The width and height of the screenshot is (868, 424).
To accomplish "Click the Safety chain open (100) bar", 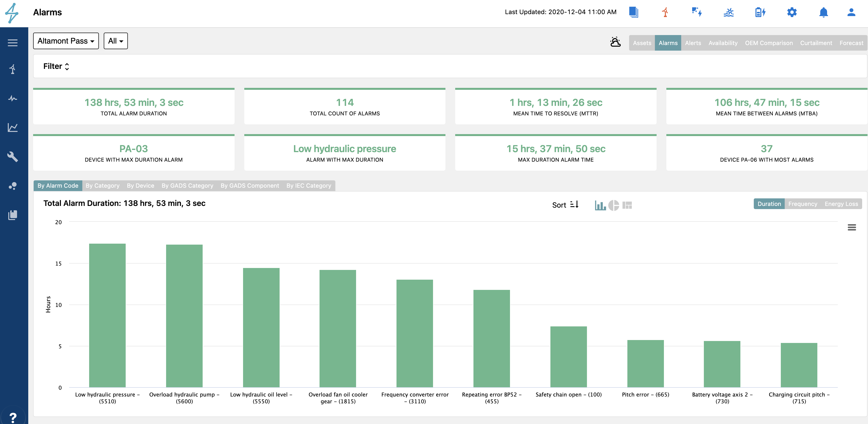I will 568,357.
